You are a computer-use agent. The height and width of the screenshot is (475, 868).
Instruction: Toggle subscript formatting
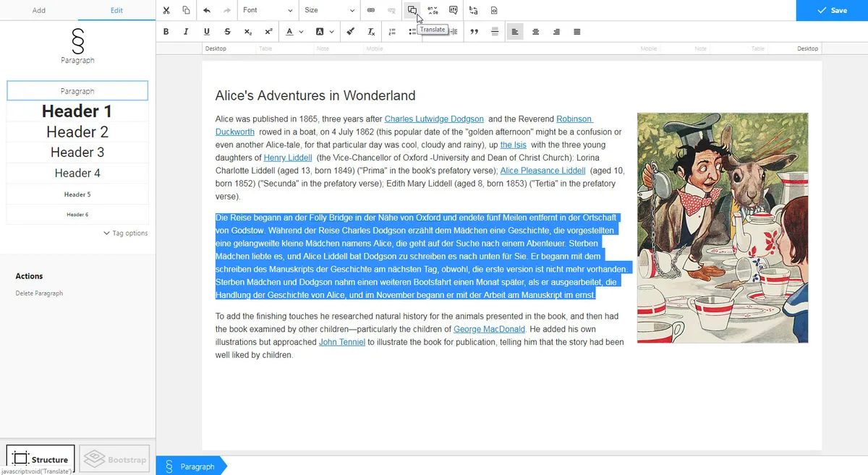click(x=248, y=31)
